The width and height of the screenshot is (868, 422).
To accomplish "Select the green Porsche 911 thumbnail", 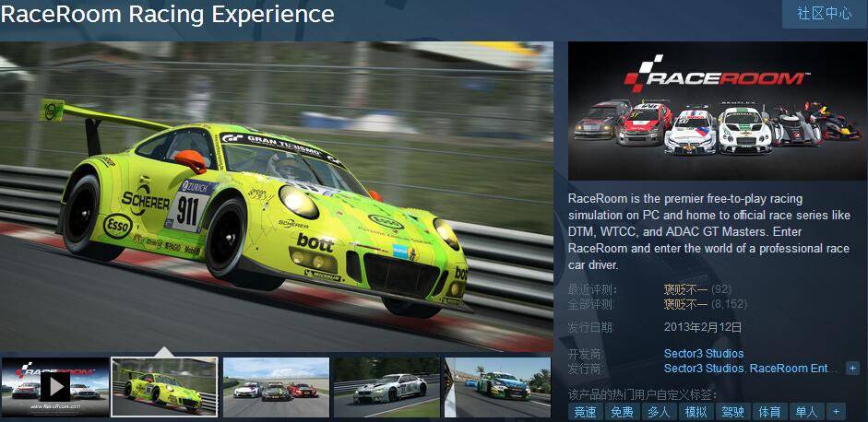I will point(164,386).
